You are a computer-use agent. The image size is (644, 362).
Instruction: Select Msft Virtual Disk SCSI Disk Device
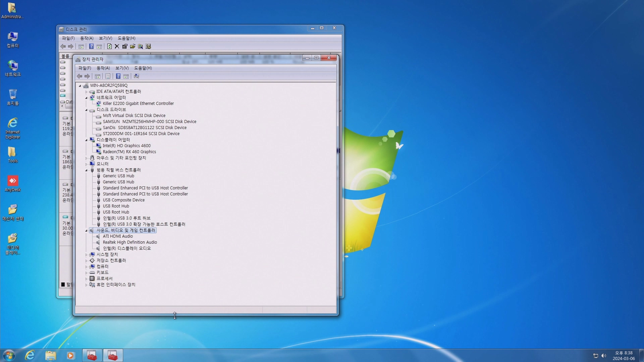(134, 116)
